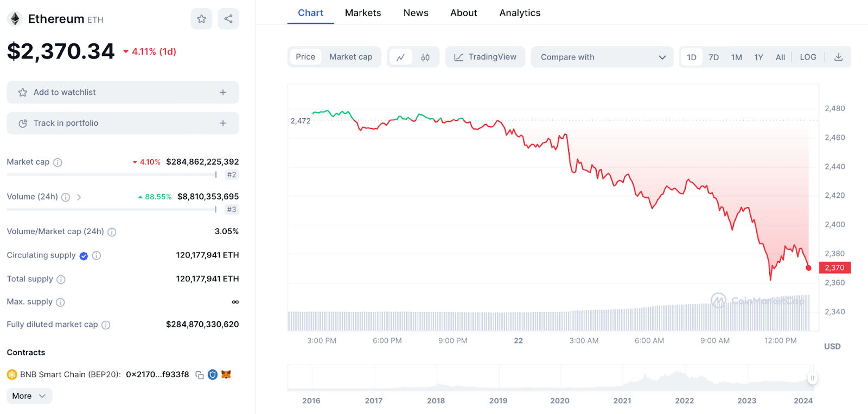Click Track in portfolio button
The image size is (868, 414).
click(123, 123)
